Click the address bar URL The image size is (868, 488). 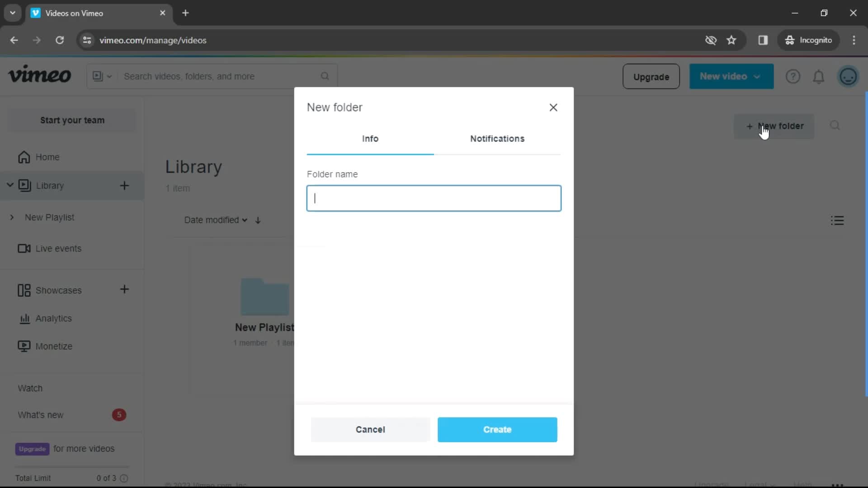tap(153, 40)
